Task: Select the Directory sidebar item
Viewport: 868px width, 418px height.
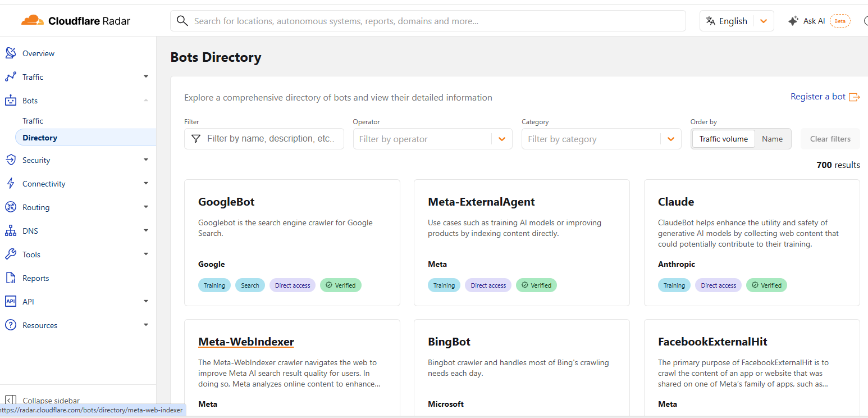Action: coord(85,138)
